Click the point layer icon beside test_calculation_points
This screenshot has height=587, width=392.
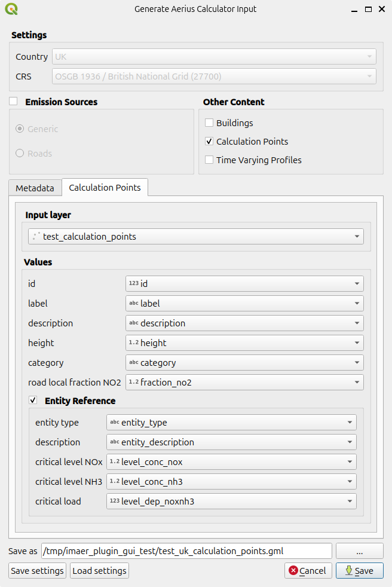click(36, 237)
